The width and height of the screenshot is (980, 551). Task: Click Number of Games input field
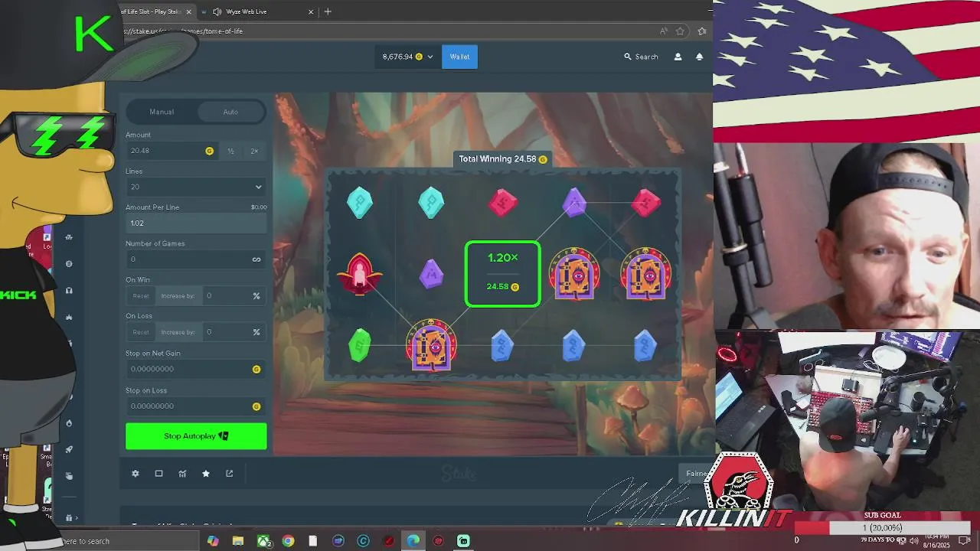coord(196,259)
